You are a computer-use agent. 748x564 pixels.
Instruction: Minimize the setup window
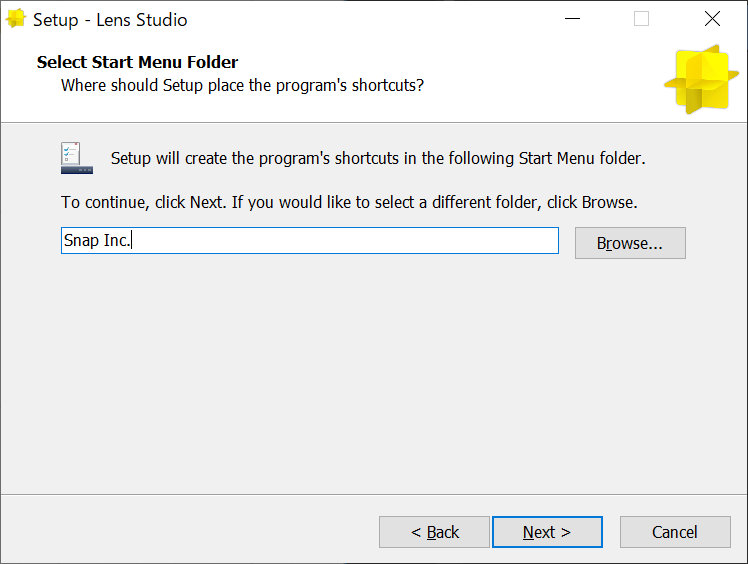pos(572,19)
